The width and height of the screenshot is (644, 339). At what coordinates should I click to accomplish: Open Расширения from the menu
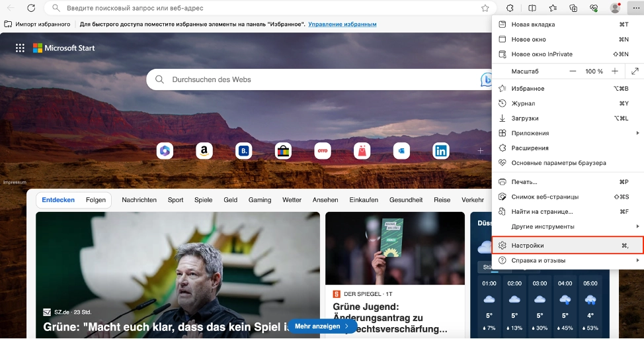(x=567, y=148)
